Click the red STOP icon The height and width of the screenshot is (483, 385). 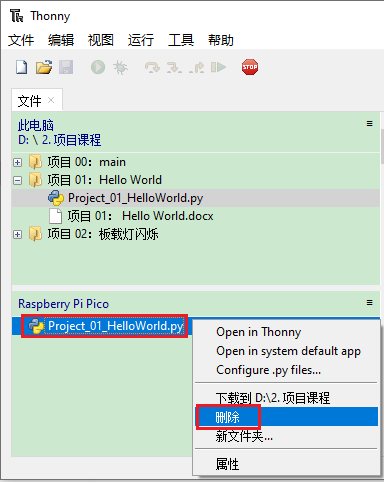pyautogui.click(x=250, y=67)
